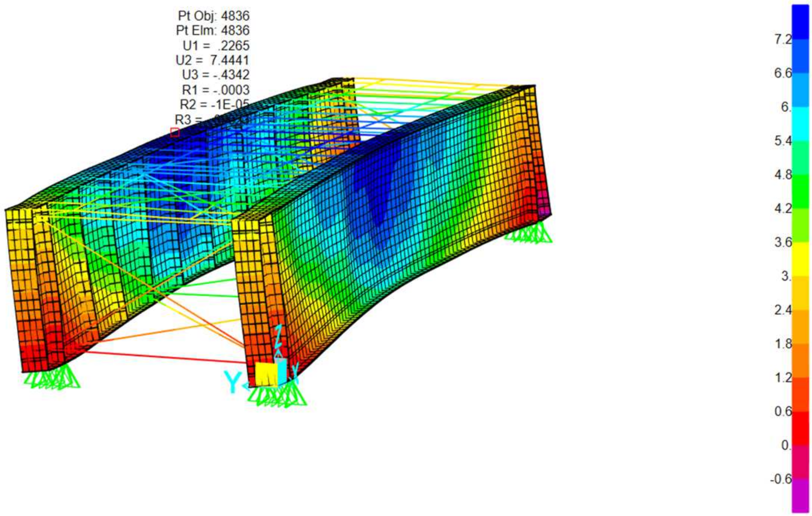
Task: Click the R1 = -.0003 rotation readout
Action: coord(215,90)
